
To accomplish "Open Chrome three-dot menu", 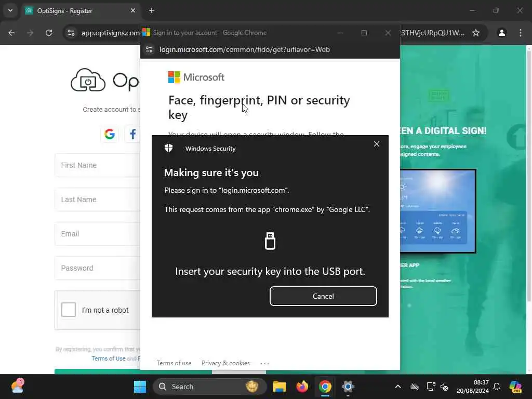I will coord(521,33).
